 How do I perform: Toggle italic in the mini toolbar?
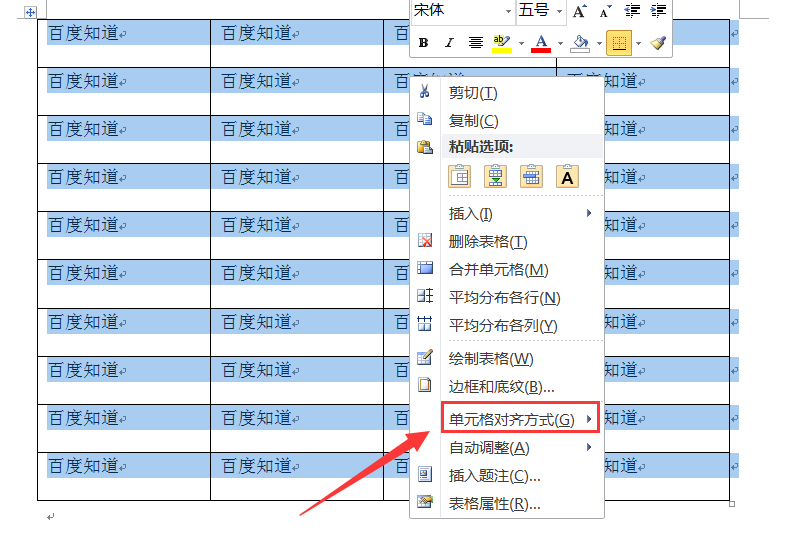pyautogui.click(x=449, y=43)
